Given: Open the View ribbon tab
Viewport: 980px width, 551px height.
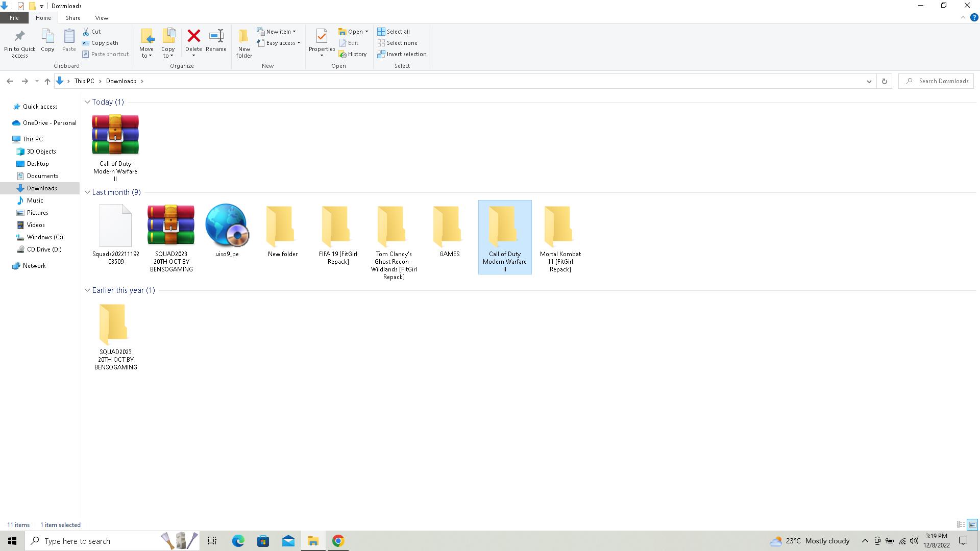Looking at the screenshot, I should pyautogui.click(x=102, y=18).
